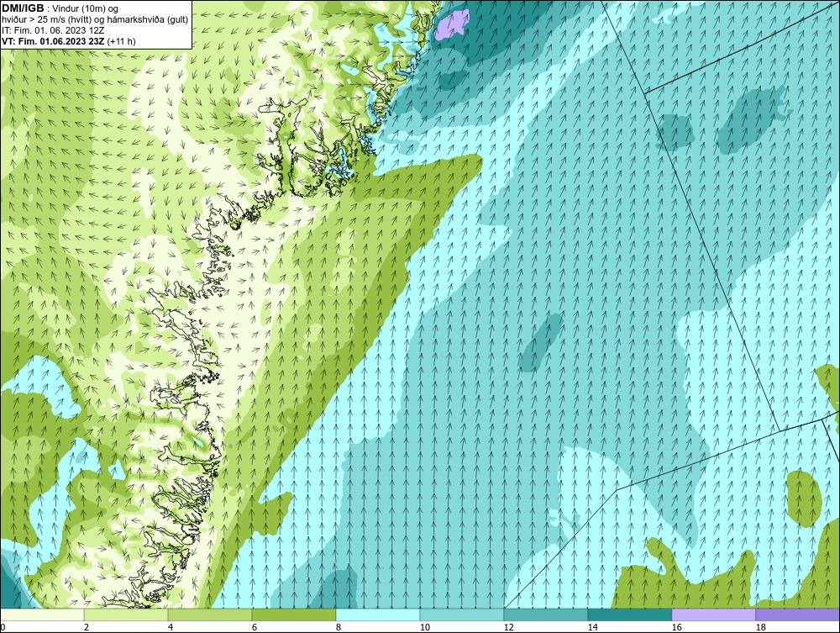Click the legend label 4
This screenshot has height=633, width=840.
(171, 628)
